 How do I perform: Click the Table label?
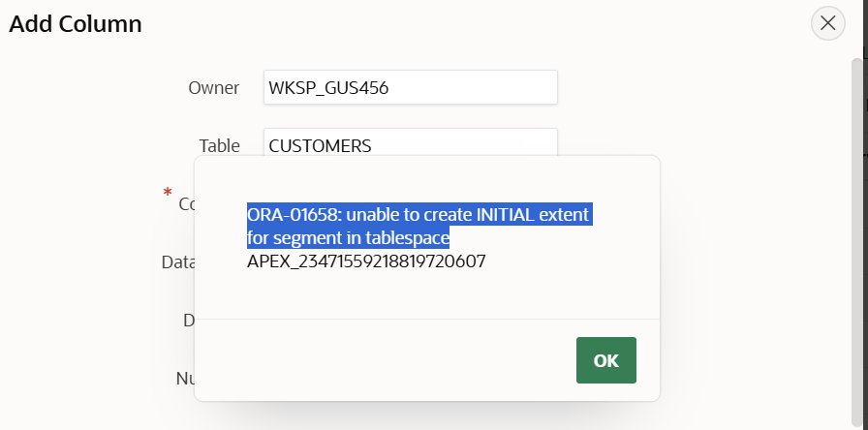point(219,145)
